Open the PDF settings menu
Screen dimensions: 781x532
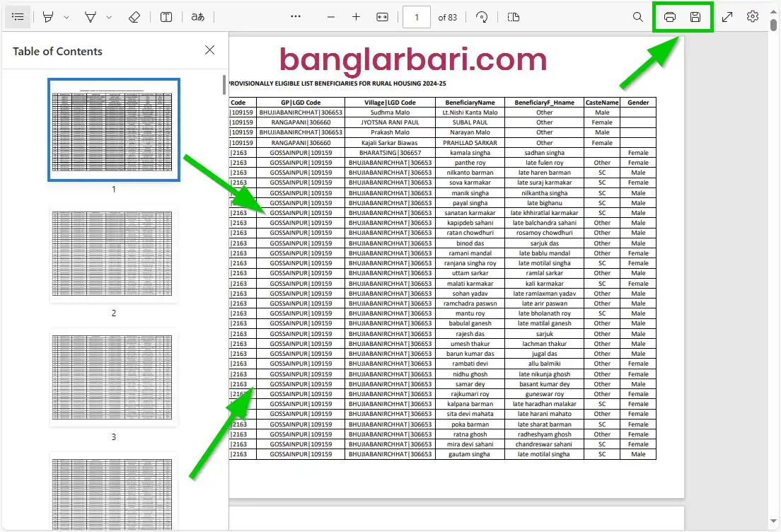pyautogui.click(x=752, y=17)
